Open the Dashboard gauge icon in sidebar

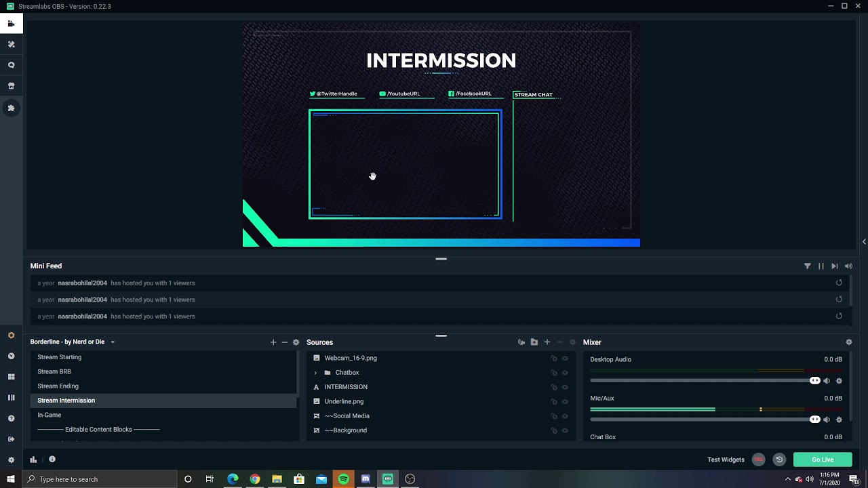pos(11,356)
